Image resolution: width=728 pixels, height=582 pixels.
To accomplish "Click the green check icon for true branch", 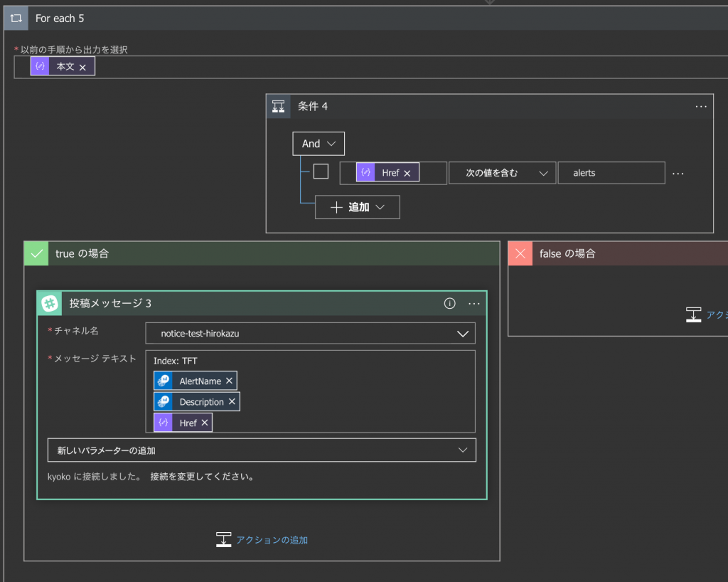I will coord(36,253).
